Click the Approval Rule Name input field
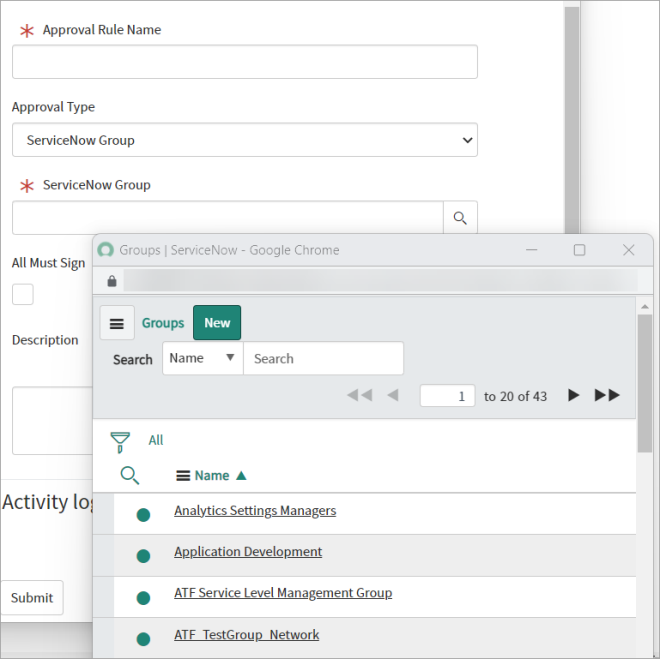660x659 pixels. (x=245, y=62)
